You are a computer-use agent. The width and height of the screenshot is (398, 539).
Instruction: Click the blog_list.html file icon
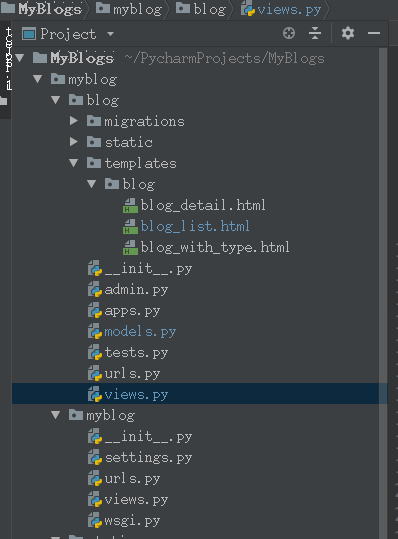click(x=130, y=226)
